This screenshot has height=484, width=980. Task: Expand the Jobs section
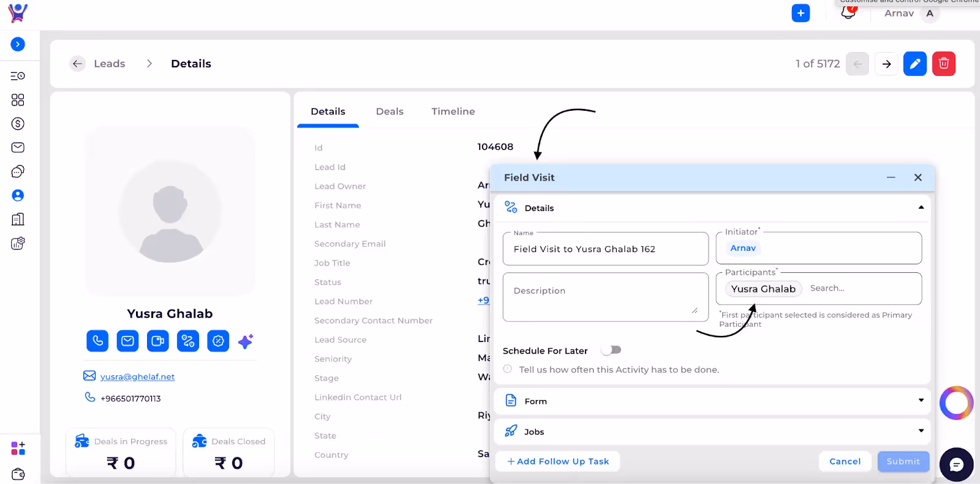[921, 431]
